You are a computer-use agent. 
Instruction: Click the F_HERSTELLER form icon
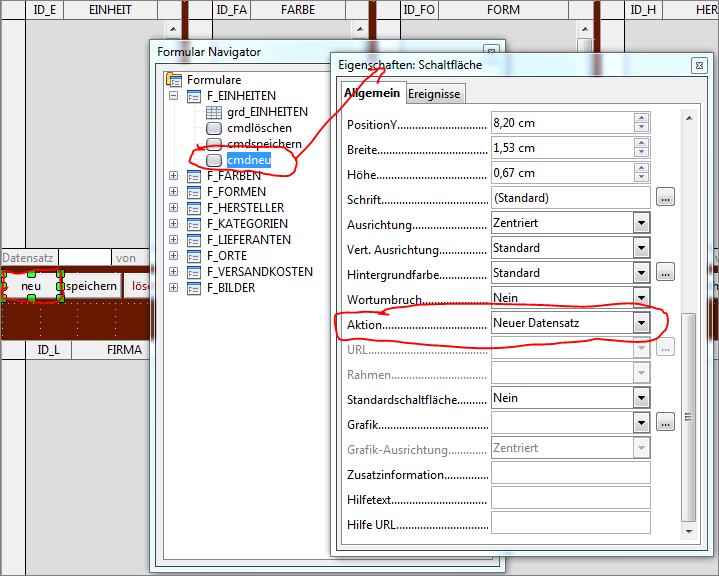[194, 208]
